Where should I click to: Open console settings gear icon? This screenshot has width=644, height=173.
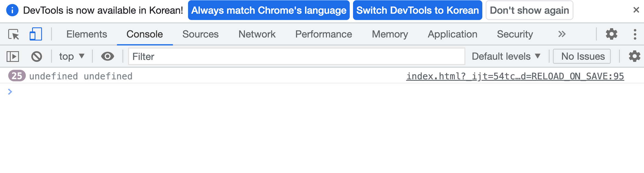click(635, 56)
